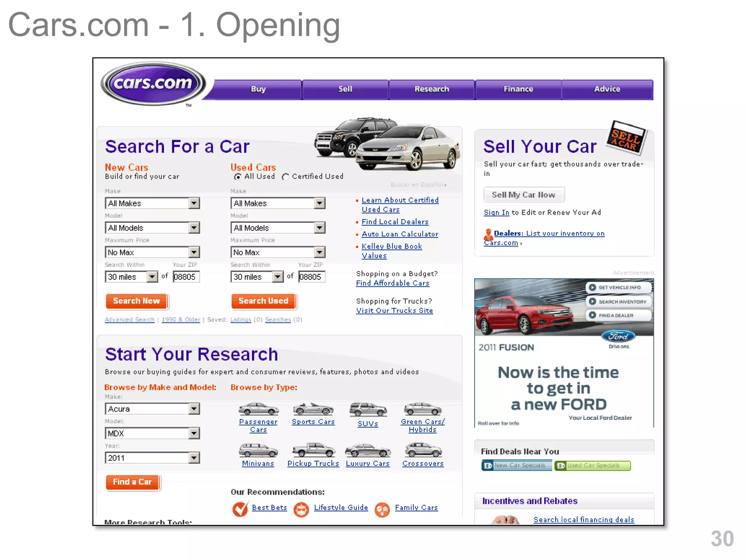Viewport: 747px width, 560px height.
Task: Open the Visit Our Trucks Site link
Action: (394, 311)
